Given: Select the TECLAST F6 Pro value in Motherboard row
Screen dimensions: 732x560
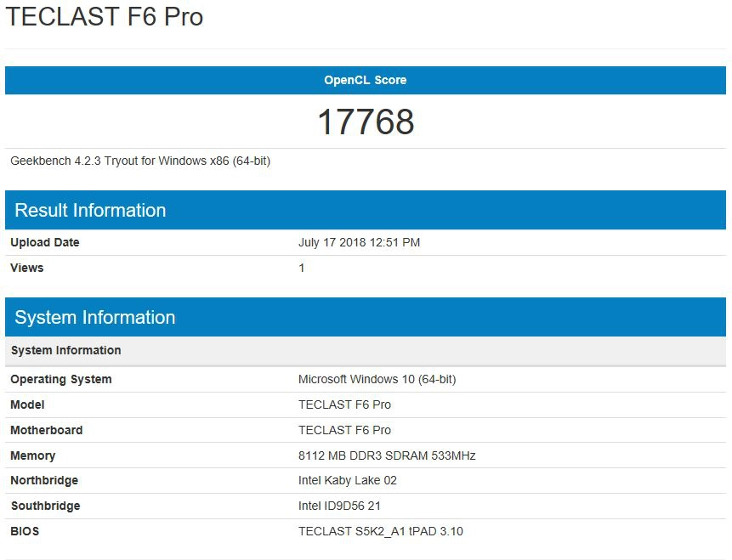Looking at the screenshot, I should click(344, 430).
